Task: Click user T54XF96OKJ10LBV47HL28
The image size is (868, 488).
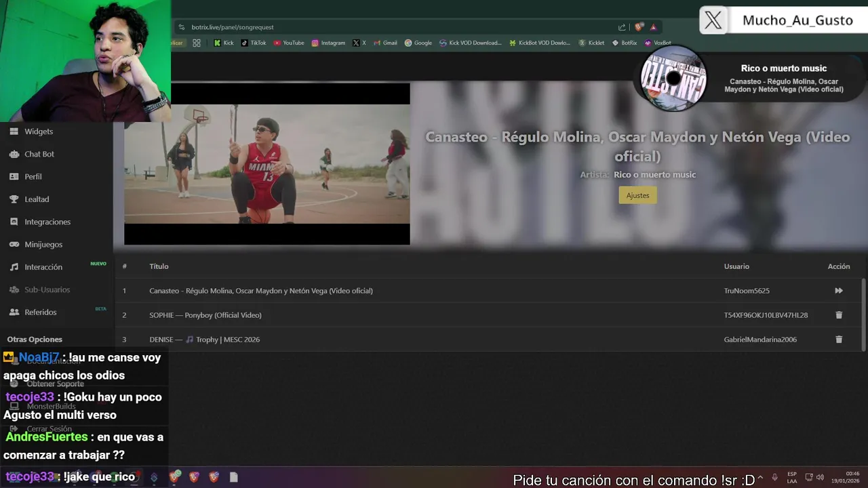Action: [766, 315]
